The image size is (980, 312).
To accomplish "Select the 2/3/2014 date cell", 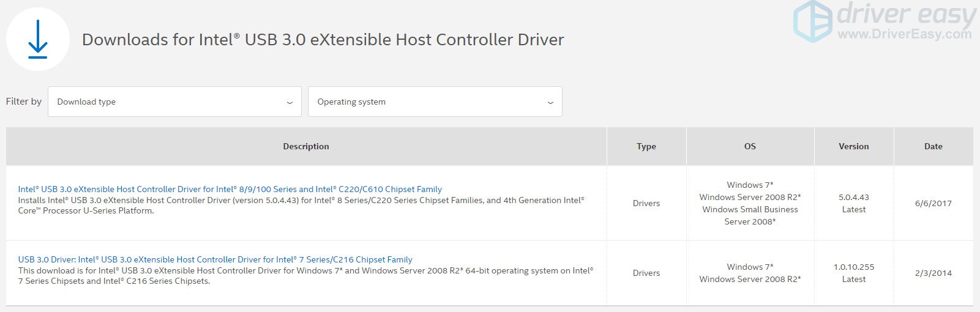I will click(x=933, y=273).
